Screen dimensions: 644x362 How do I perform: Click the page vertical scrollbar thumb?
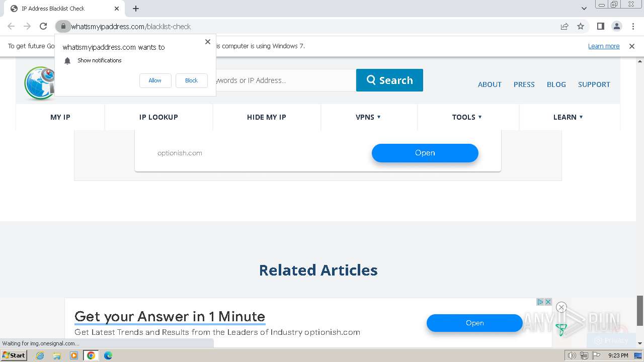(640, 311)
